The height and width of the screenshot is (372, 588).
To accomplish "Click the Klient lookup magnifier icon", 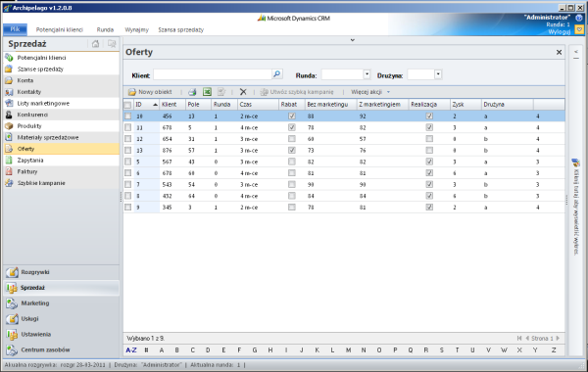I will (x=277, y=74).
